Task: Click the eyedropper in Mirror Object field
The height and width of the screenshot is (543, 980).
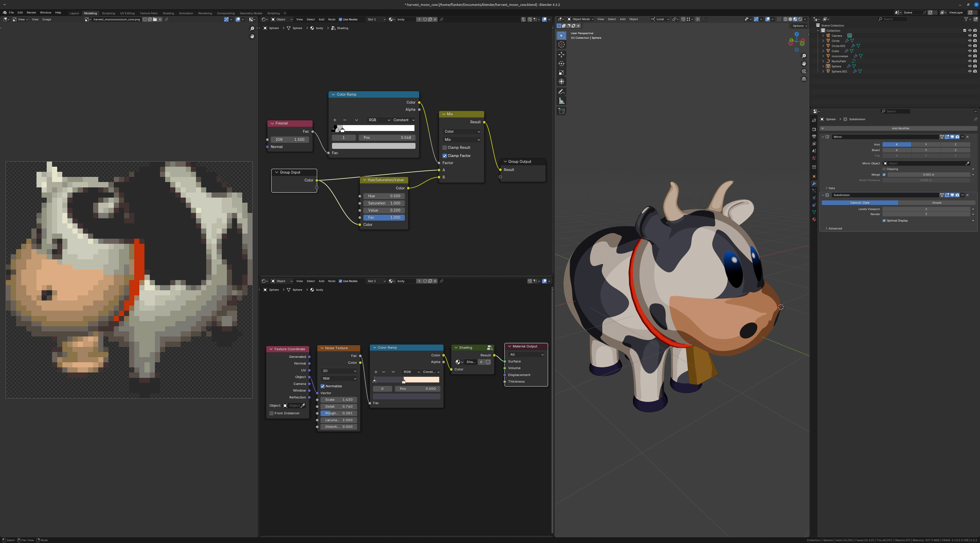Action: point(967,163)
